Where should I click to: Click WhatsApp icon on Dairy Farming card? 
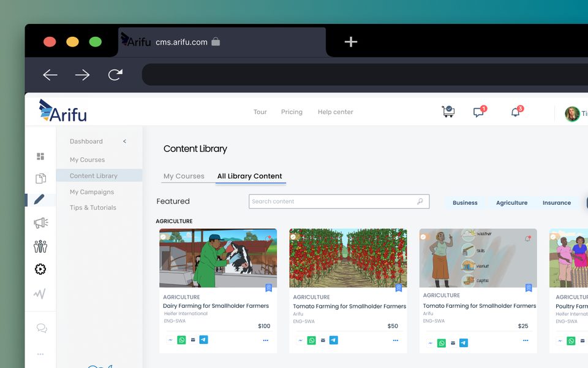181,340
